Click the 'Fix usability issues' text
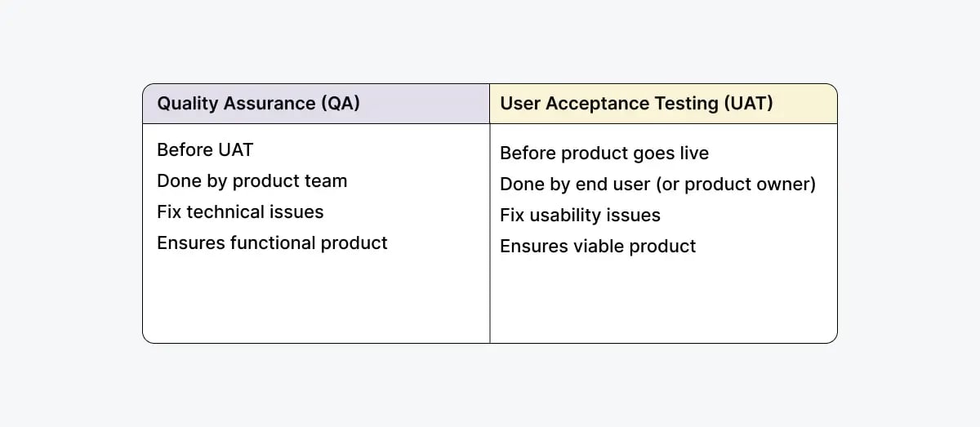Screen dimensions: 980x427 (x=580, y=216)
